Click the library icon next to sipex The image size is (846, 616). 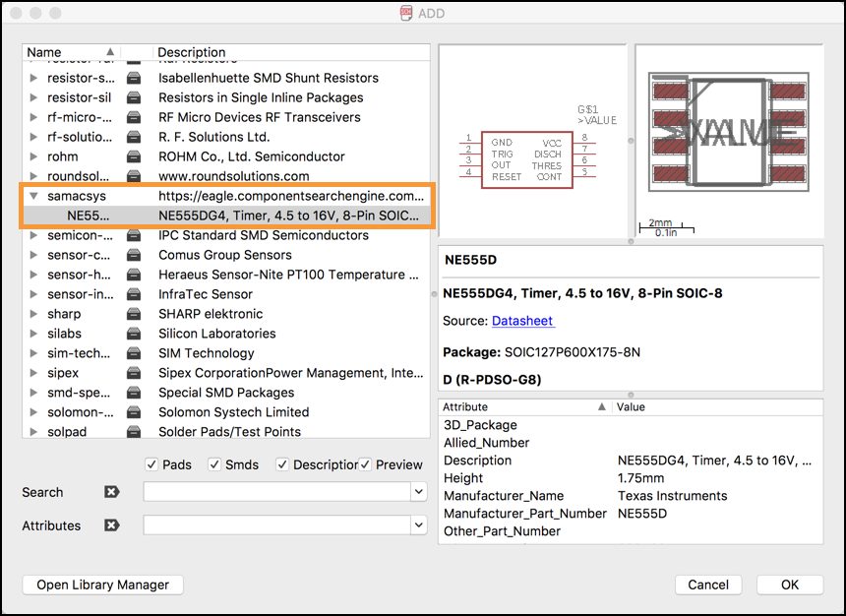(x=135, y=373)
